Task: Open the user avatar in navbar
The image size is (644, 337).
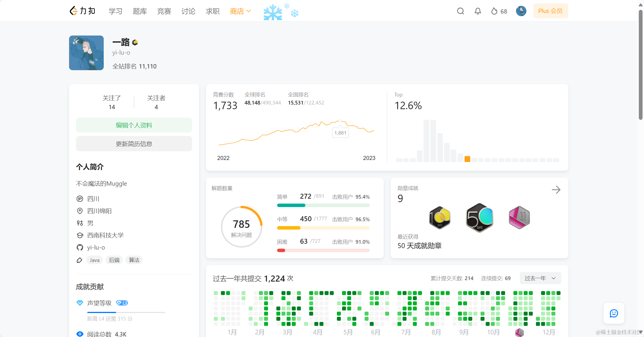Action: coord(521,11)
